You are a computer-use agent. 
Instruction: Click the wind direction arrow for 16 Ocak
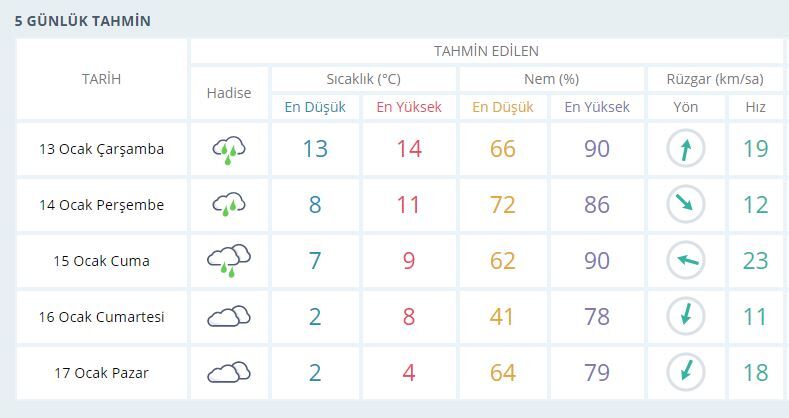(x=686, y=317)
